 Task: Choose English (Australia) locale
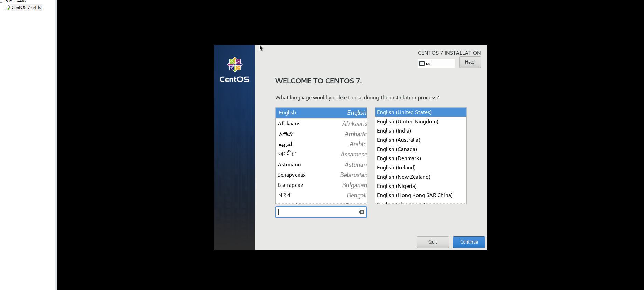[421, 140]
